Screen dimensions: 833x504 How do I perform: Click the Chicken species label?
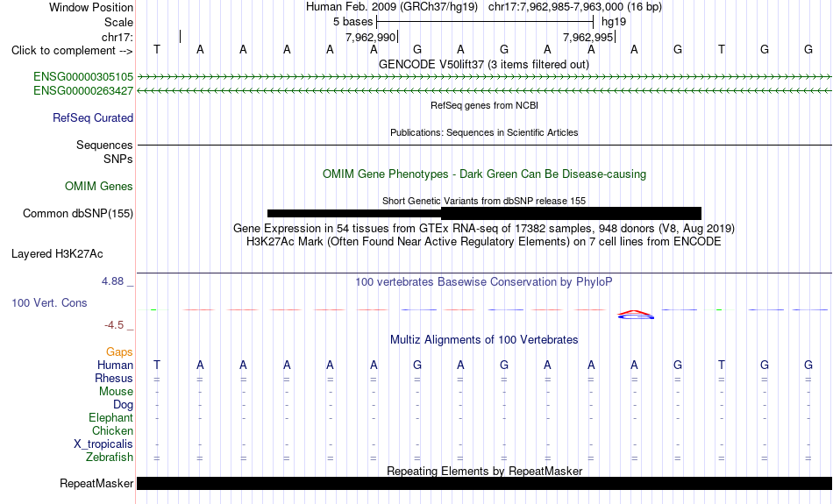click(x=112, y=430)
